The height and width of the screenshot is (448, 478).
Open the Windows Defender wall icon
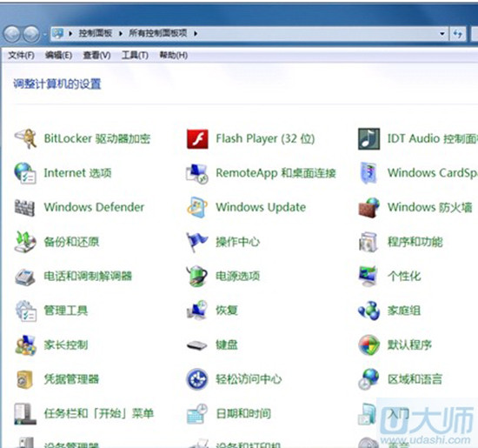(x=25, y=208)
